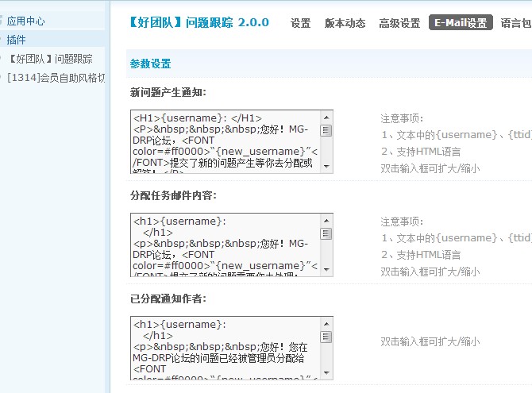
Task: Click the 新问题产生通知 label
Action: tap(168, 92)
